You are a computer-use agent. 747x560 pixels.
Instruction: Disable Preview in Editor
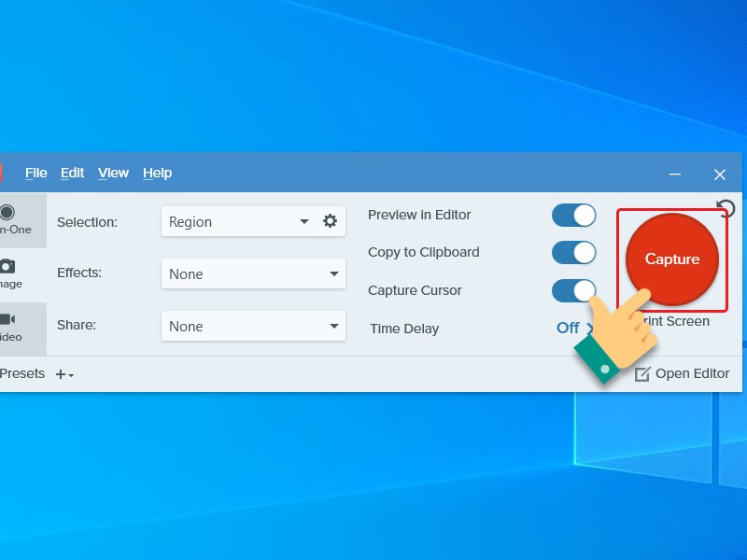(573, 215)
